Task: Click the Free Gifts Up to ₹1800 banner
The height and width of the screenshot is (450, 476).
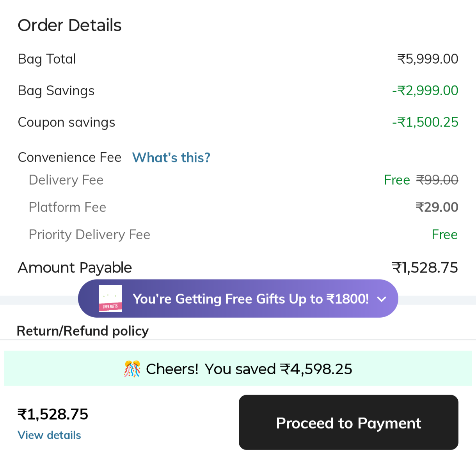Action: coord(251,299)
